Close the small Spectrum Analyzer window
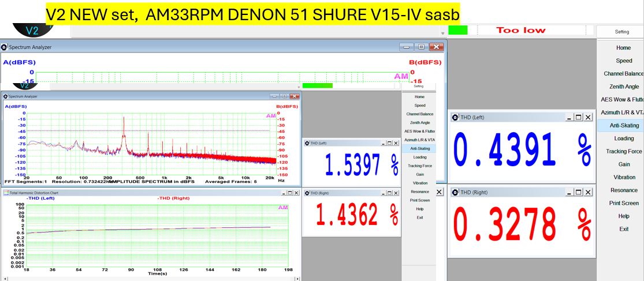The image size is (644, 281). point(294,96)
